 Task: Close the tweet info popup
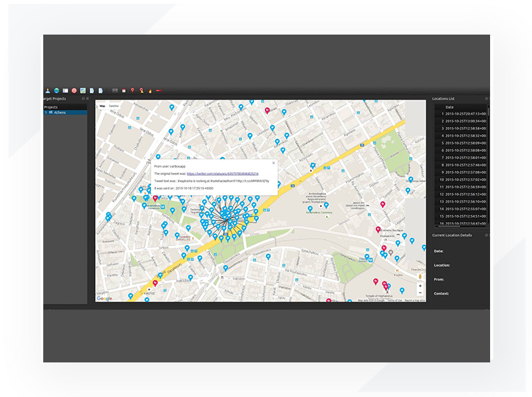(x=274, y=162)
